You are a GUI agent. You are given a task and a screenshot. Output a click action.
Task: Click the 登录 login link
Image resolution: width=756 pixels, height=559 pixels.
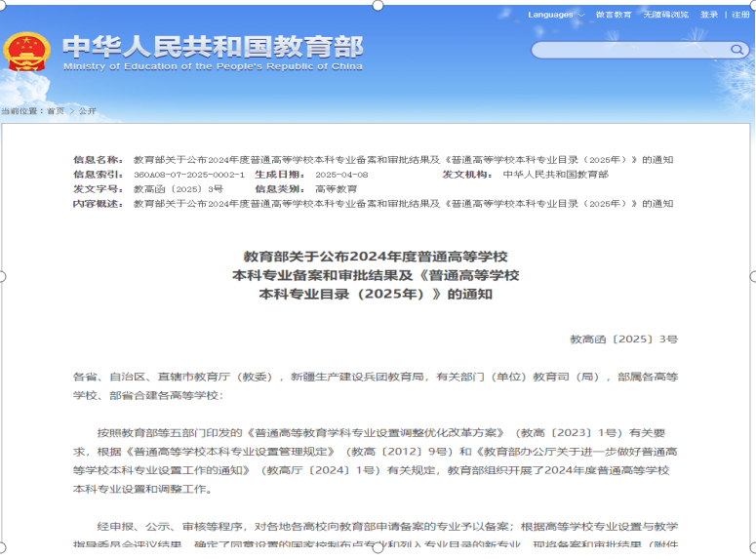click(x=709, y=15)
